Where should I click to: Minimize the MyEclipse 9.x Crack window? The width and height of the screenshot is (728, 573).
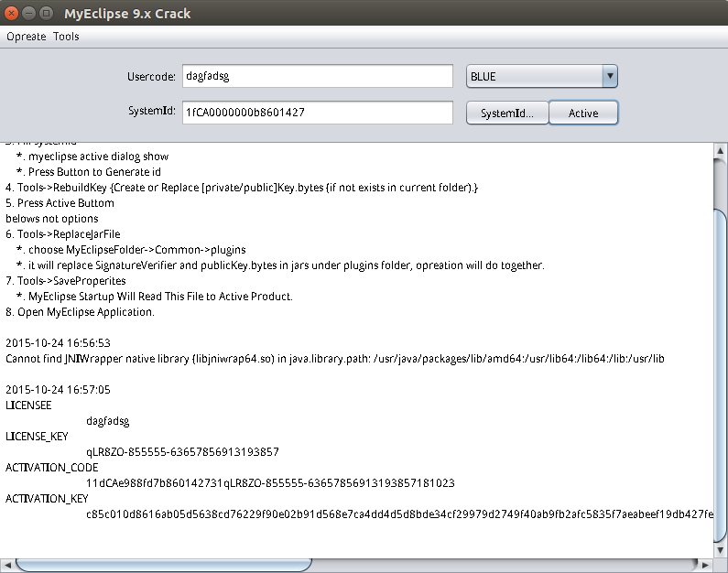pos(28,13)
